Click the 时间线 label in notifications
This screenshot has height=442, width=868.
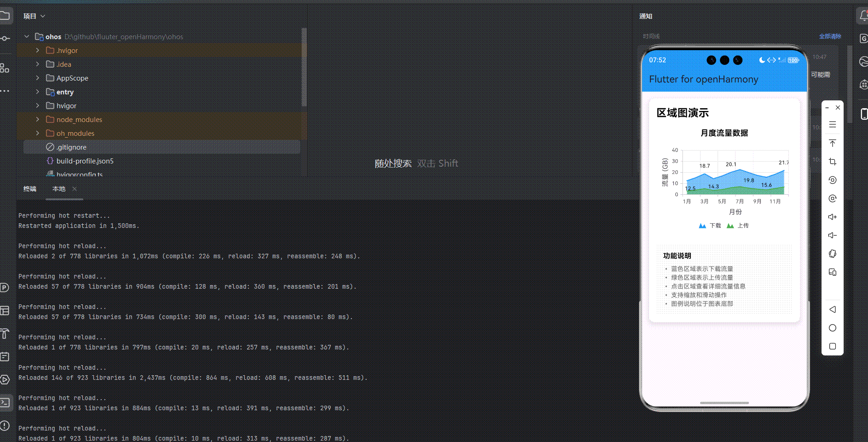(651, 36)
